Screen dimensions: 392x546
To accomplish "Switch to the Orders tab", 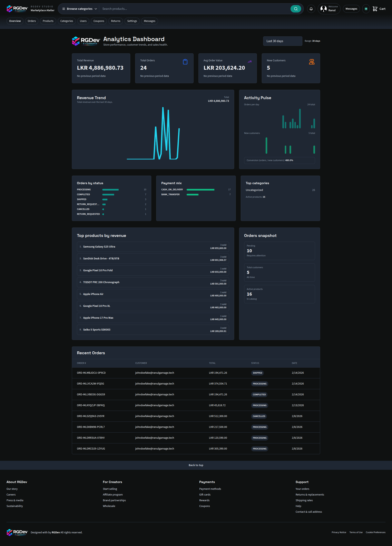I will [31, 21].
